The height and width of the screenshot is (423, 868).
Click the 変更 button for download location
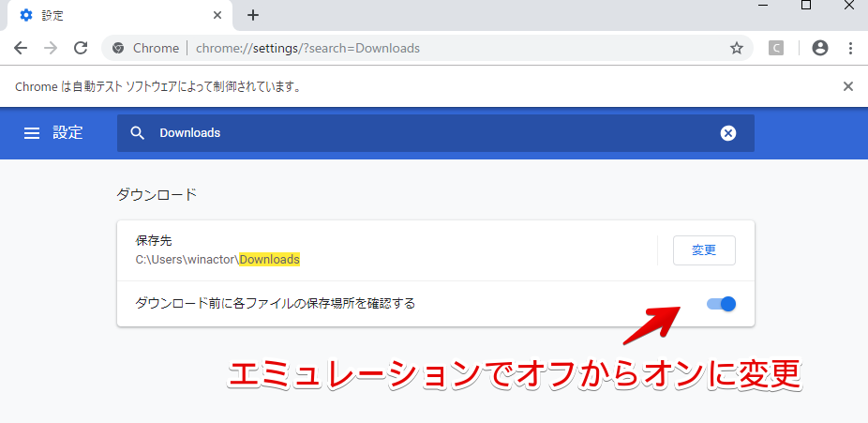pos(704,250)
